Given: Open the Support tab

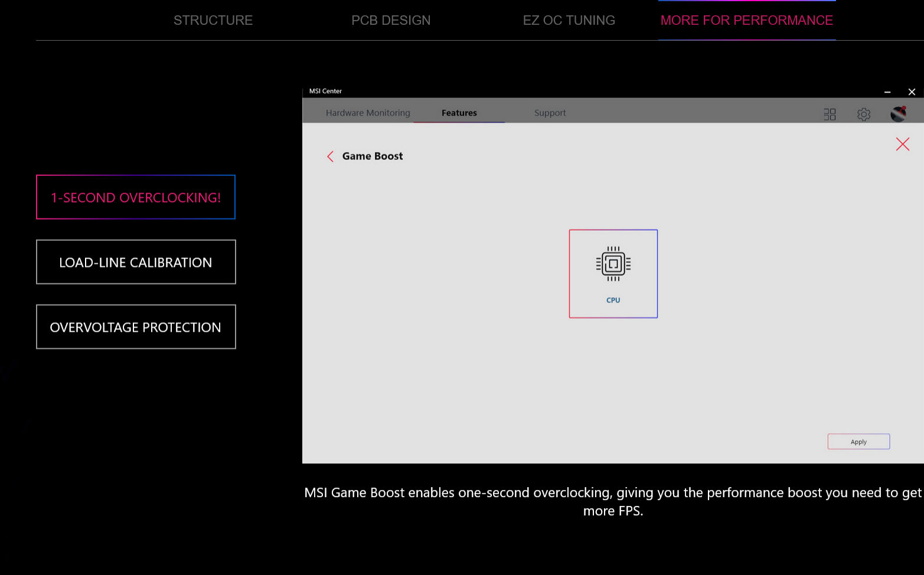Looking at the screenshot, I should click(550, 113).
